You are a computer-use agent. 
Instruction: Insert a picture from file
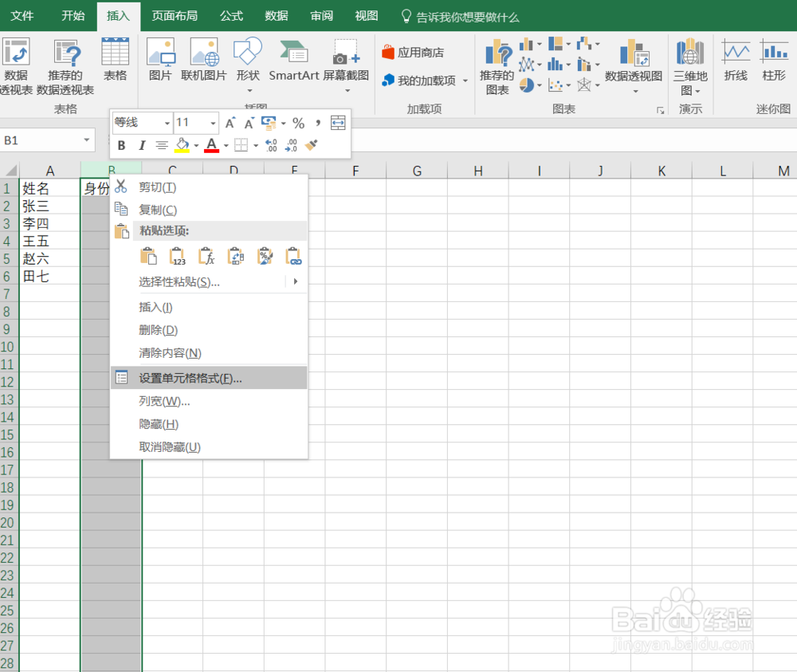click(x=160, y=60)
